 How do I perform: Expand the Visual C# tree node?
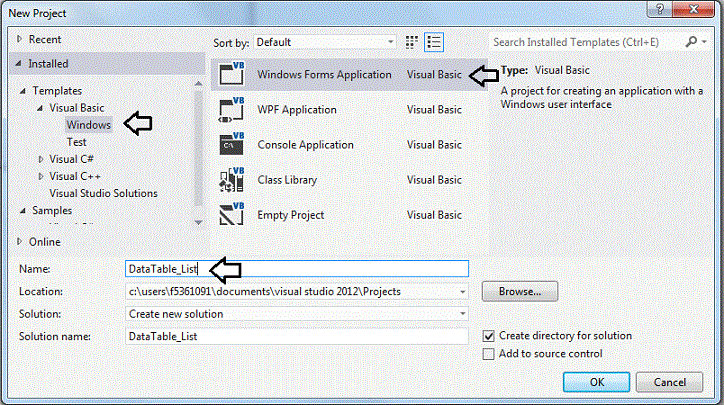(x=41, y=159)
